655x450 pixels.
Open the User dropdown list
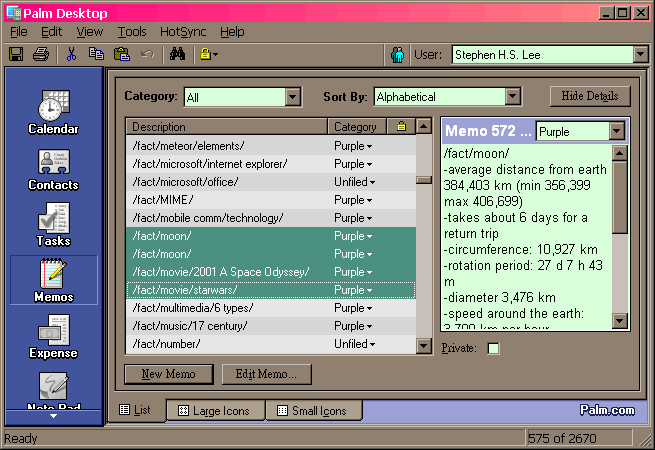640,54
